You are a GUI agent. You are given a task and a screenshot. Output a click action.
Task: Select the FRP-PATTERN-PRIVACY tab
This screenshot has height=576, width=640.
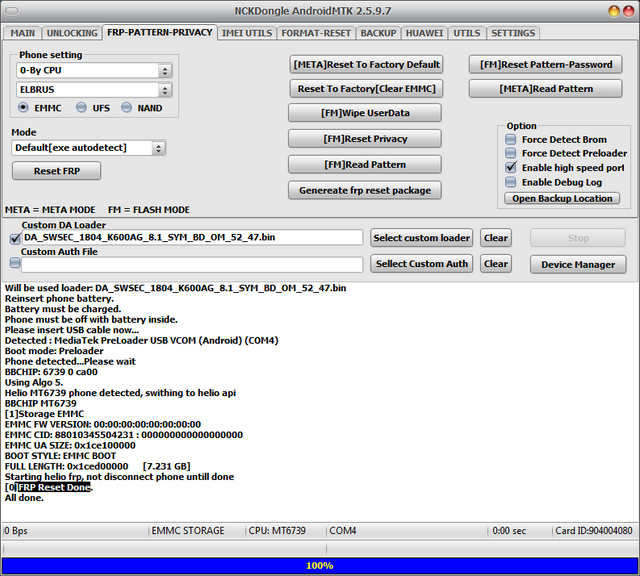[160, 32]
